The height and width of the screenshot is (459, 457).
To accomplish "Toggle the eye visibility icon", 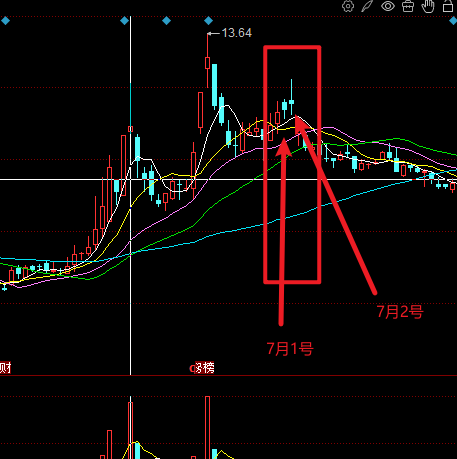I will click(x=388, y=6).
